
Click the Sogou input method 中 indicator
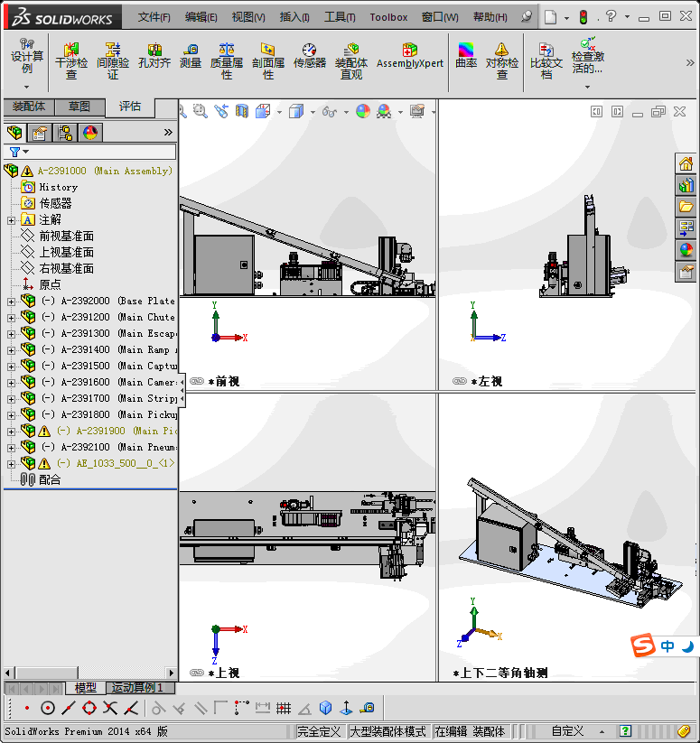(x=667, y=645)
